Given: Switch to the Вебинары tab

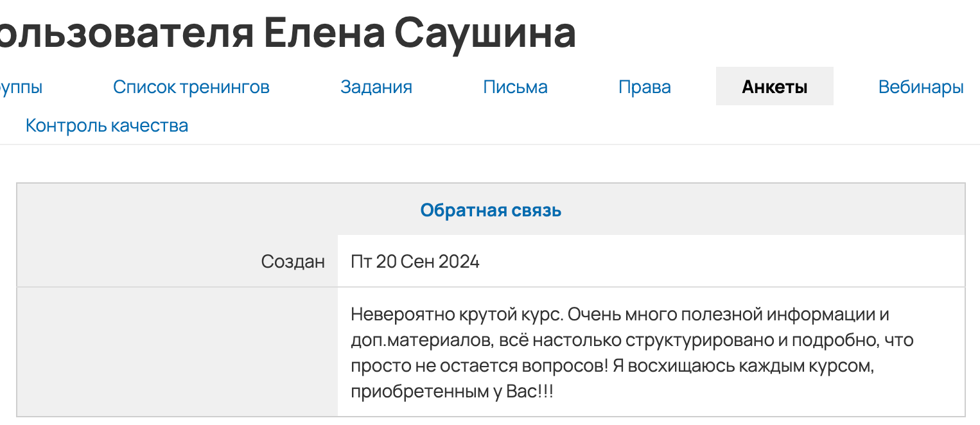Looking at the screenshot, I should click(920, 86).
